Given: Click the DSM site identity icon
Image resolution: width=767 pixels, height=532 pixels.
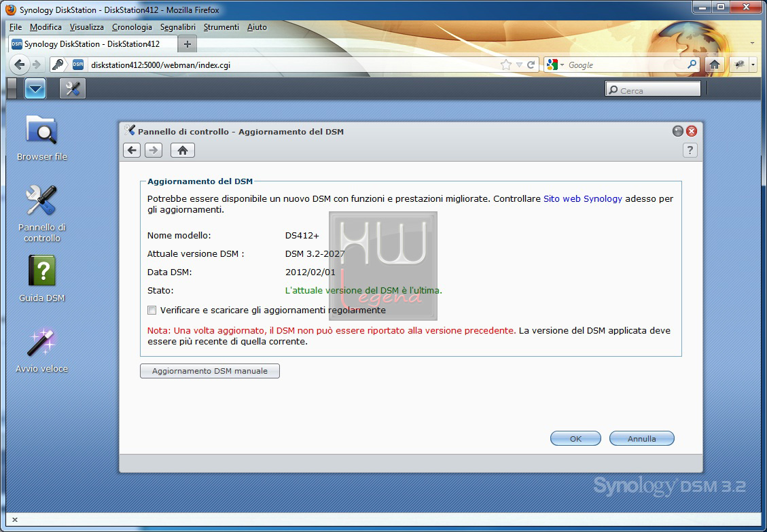Looking at the screenshot, I should 78,65.
